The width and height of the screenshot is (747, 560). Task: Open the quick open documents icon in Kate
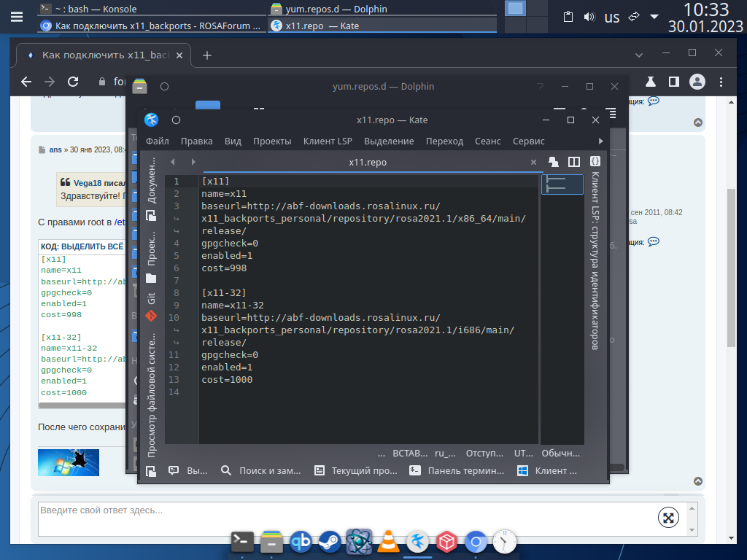point(554,162)
